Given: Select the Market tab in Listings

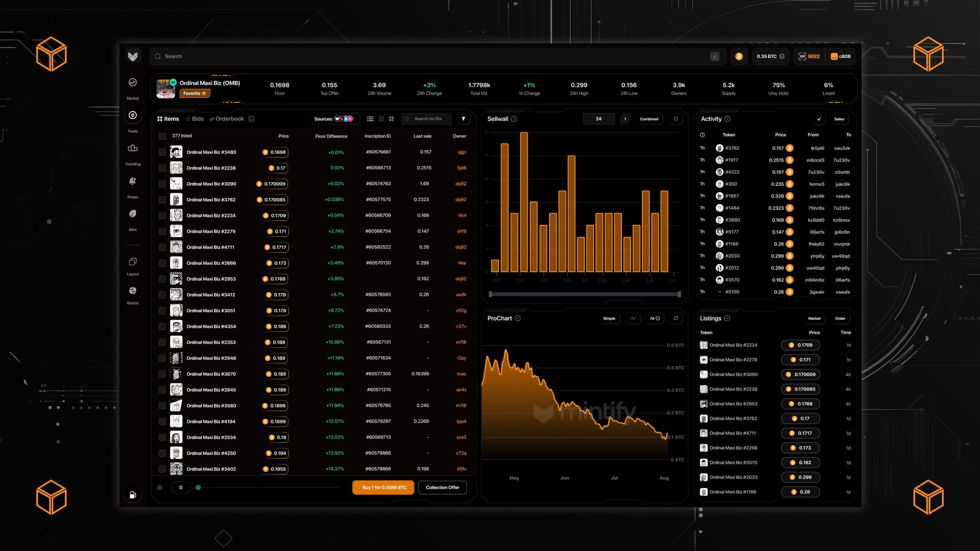Looking at the screenshot, I should (x=814, y=318).
